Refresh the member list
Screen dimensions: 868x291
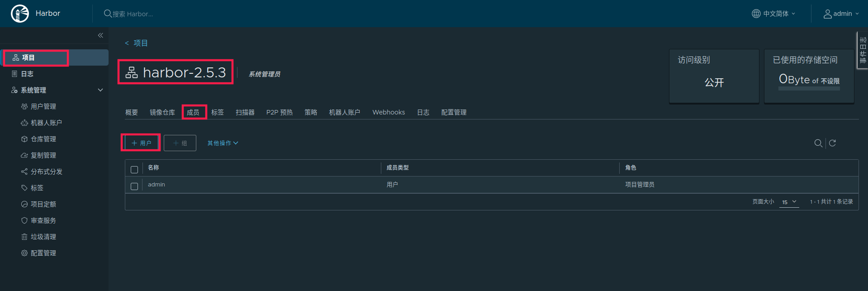[x=832, y=143]
